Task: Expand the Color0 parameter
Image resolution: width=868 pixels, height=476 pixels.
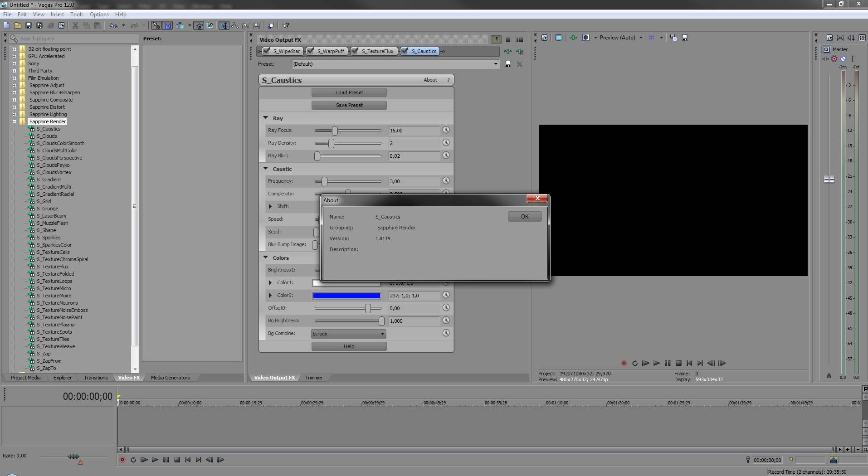Action: coord(271,295)
